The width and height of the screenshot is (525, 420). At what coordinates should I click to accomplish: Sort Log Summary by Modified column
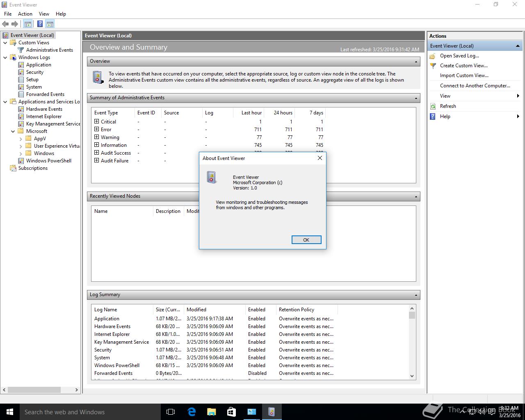(x=214, y=310)
